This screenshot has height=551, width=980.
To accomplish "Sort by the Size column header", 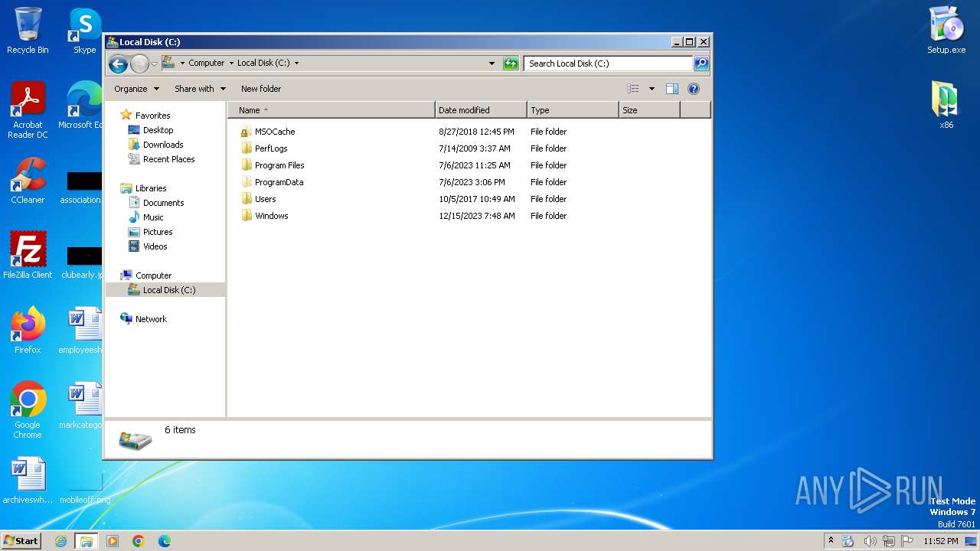I will (649, 110).
